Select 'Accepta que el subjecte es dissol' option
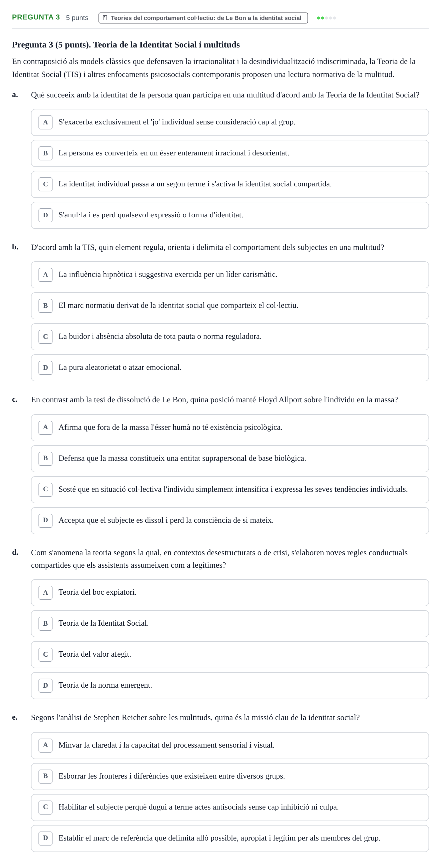 coord(229,521)
